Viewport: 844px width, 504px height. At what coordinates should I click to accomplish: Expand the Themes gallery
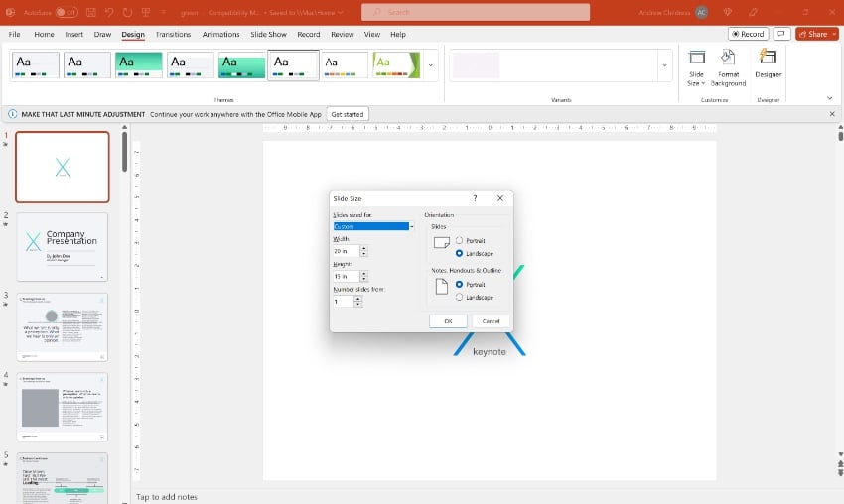[430, 65]
